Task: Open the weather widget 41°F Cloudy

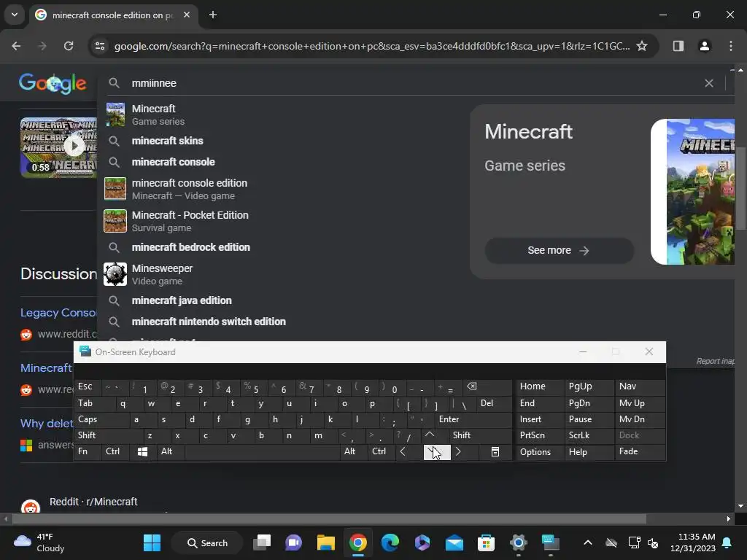Action: 39,542
